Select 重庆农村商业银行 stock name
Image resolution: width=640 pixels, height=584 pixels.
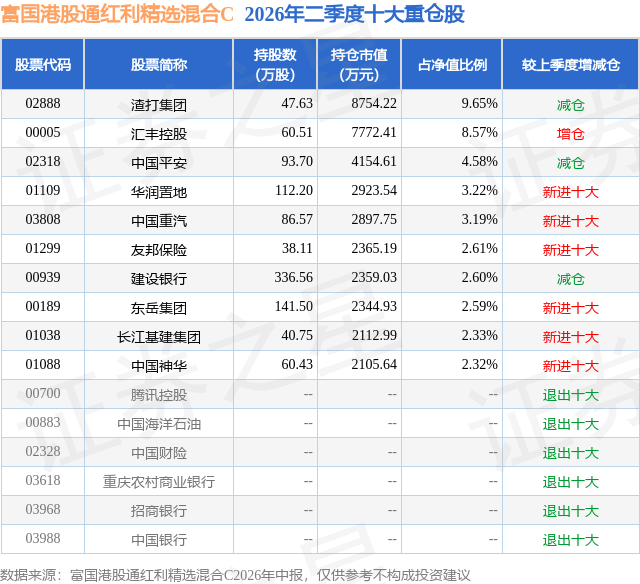tap(159, 481)
